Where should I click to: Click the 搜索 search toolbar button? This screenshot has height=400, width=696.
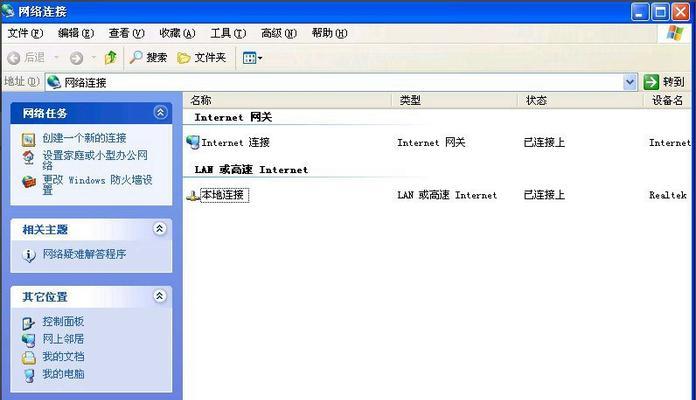tap(148, 57)
